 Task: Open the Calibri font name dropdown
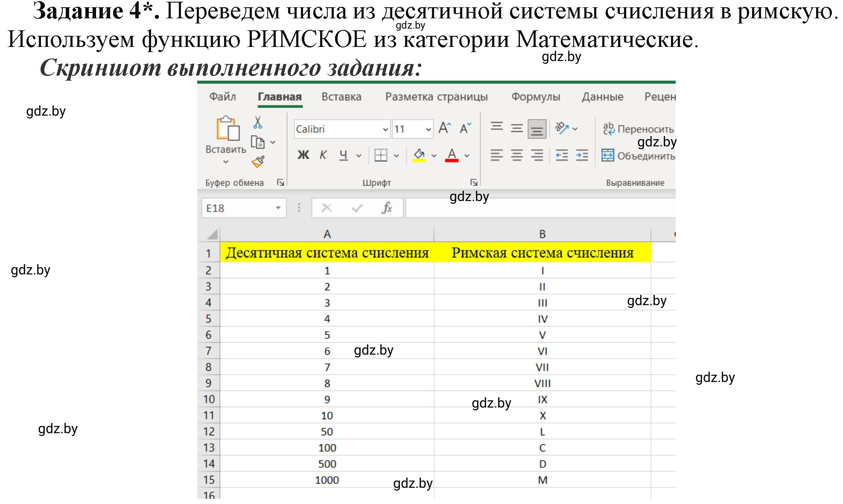[x=385, y=129]
